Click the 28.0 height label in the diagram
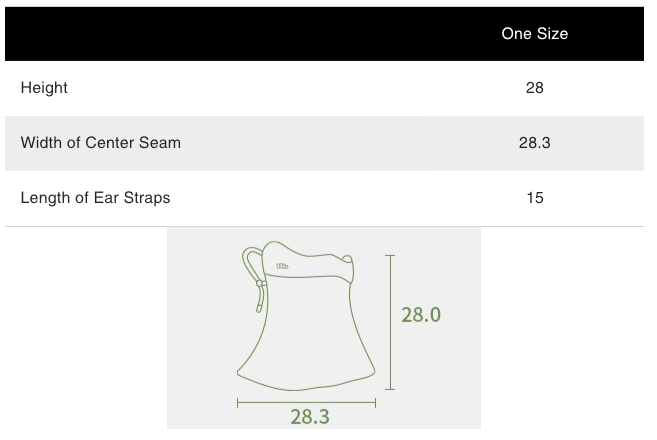Image resolution: width=657 pixels, height=440 pixels. 421,314
